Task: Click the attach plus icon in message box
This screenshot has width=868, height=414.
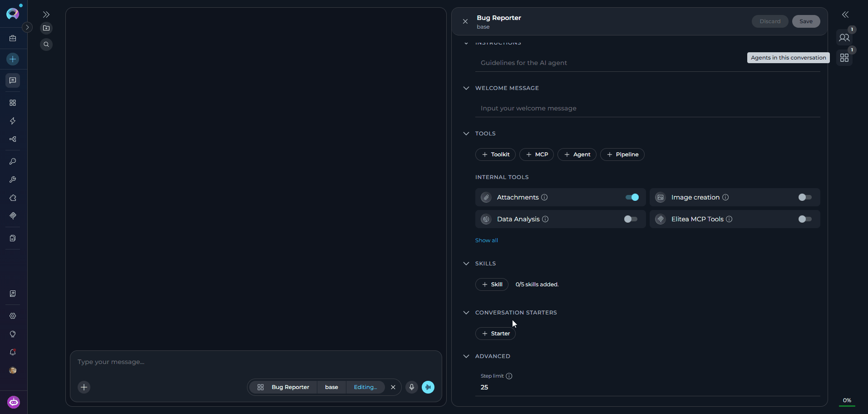Action: coord(84,387)
